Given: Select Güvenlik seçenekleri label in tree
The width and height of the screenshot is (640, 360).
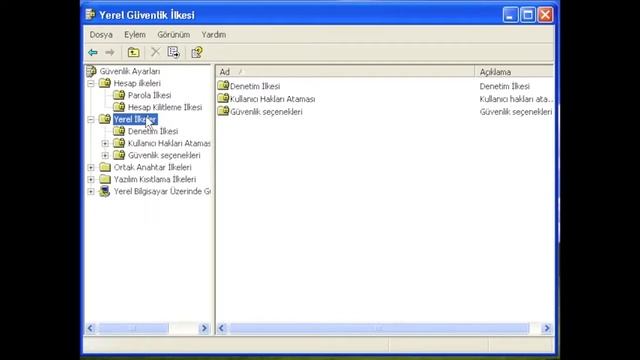Looking at the screenshot, I should tap(164, 156).
